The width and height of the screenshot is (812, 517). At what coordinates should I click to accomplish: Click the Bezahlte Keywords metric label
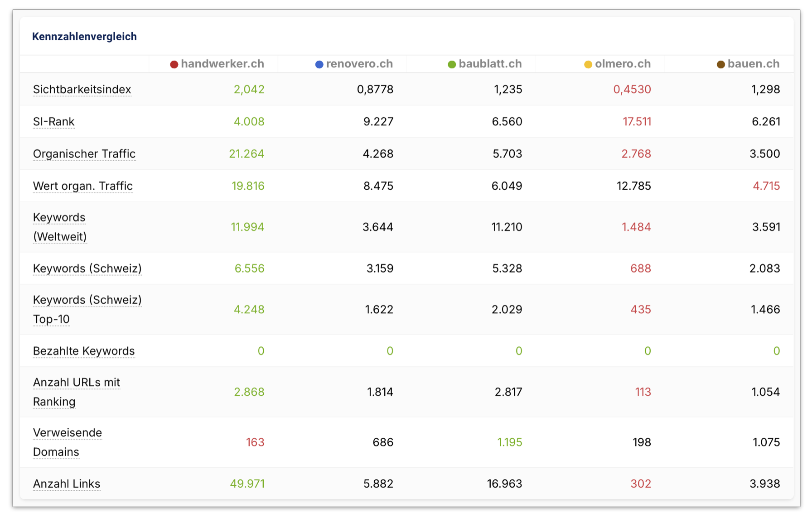84,351
